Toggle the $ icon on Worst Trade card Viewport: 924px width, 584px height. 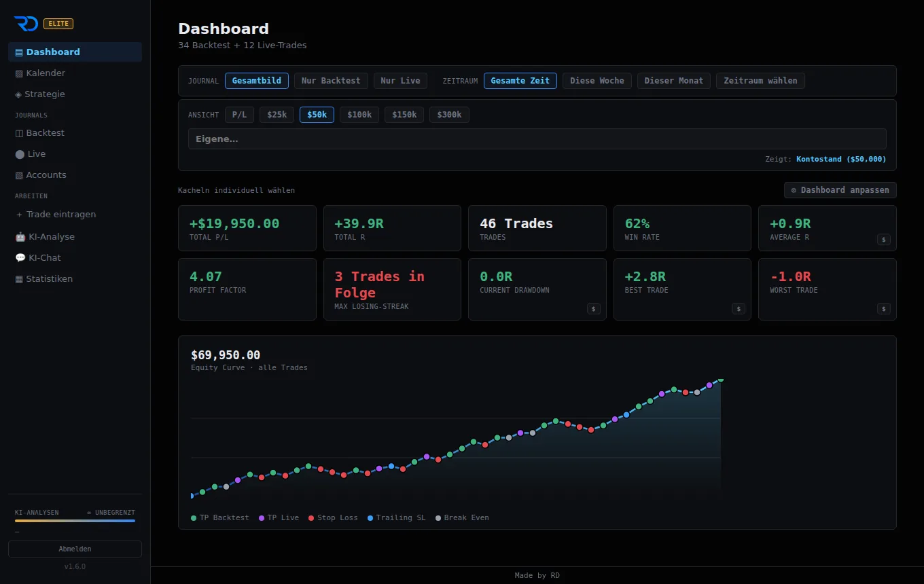click(883, 308)
